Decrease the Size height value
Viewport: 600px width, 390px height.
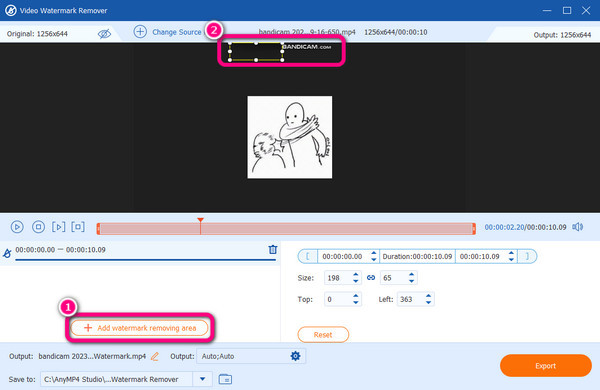(x=411, y=281)
